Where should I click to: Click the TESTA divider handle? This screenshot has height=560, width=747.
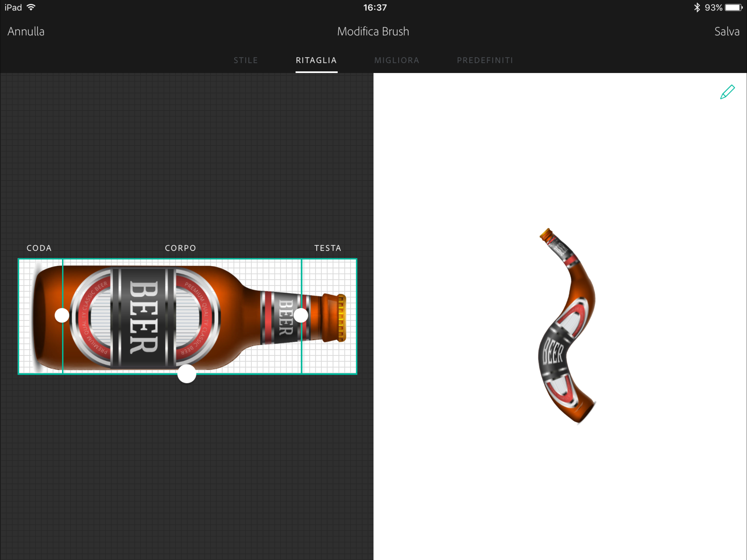pos(300,315)
